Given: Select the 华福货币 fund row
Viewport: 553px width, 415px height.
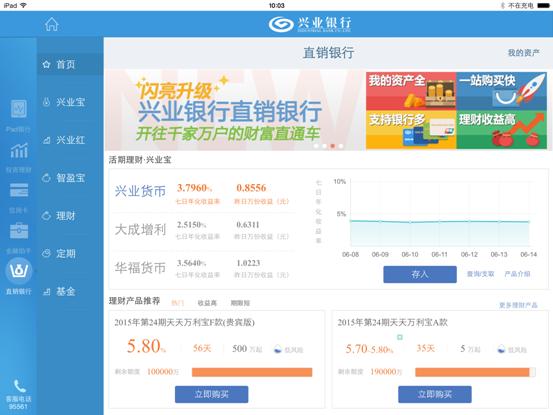Looking at the screenshot, I should (x=204, y=268).
